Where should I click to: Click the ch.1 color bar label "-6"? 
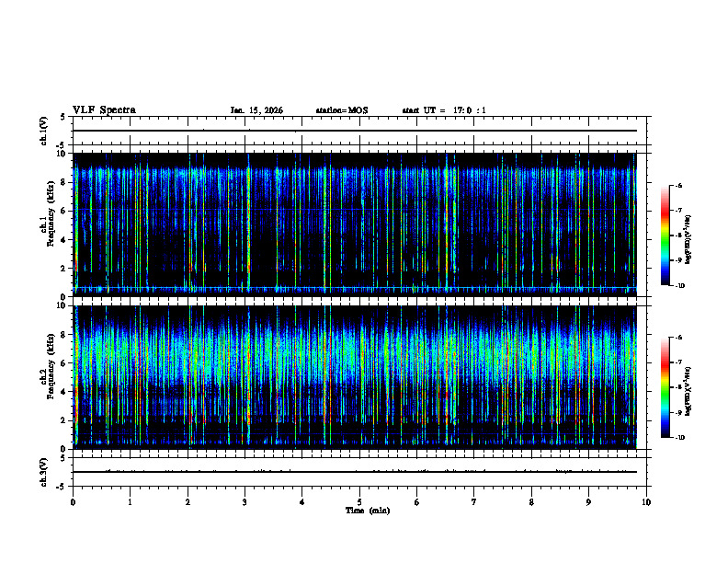678,185
